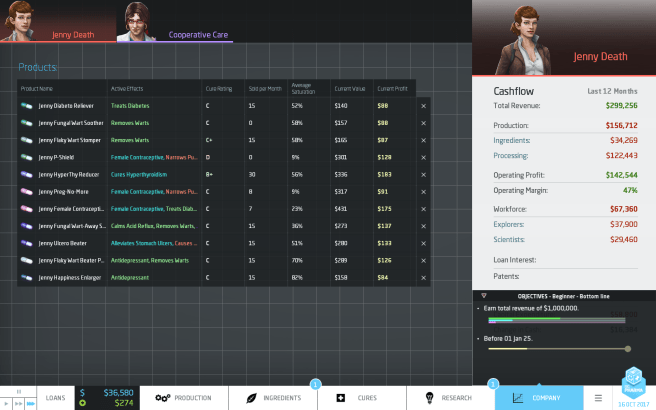The width and height of the screenshot is (656, 410).
Task: Open the Loans button
Action: point(55,398)
